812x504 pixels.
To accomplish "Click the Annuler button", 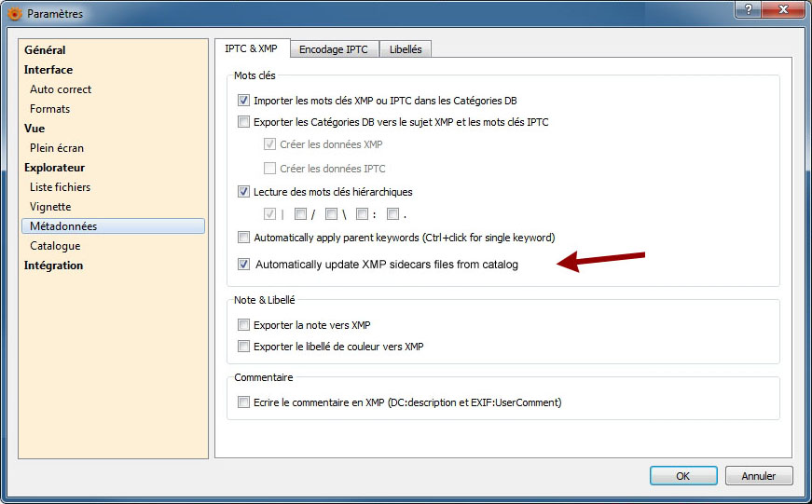I will click(759, 475).
